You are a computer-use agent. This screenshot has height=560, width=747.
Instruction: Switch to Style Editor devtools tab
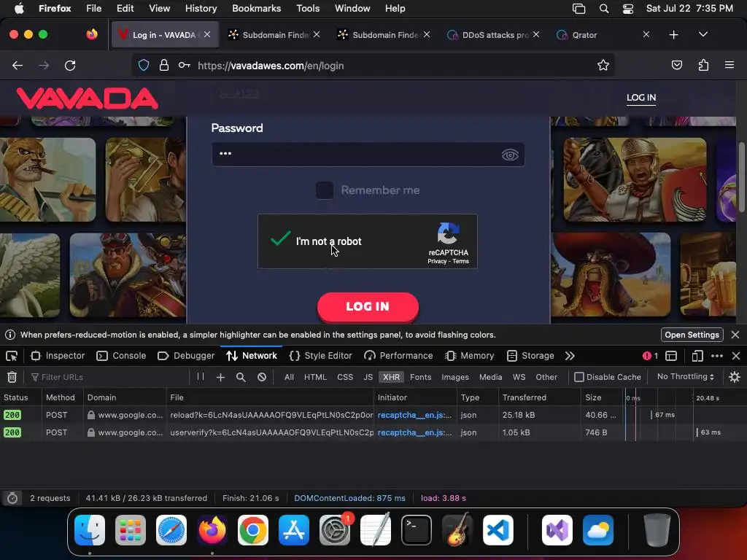click(x=321, y=356)
